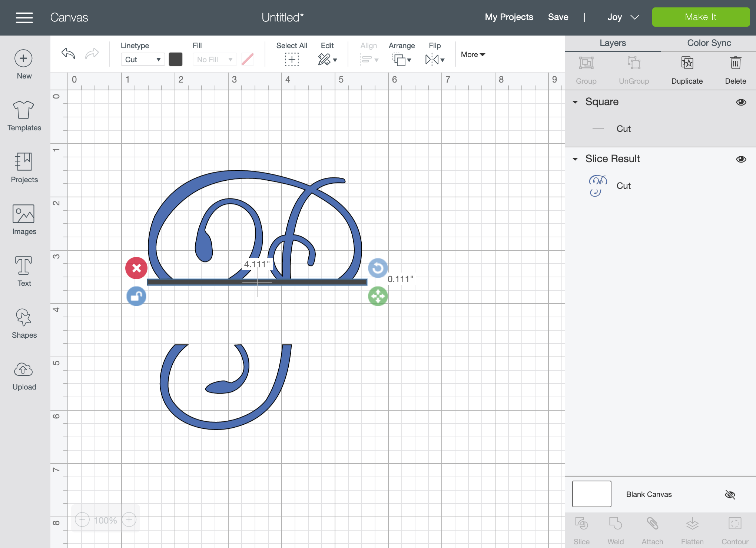Screen dimensions: 756x548
Task: Open the hamburger main menu
Action: coord(24,17)
